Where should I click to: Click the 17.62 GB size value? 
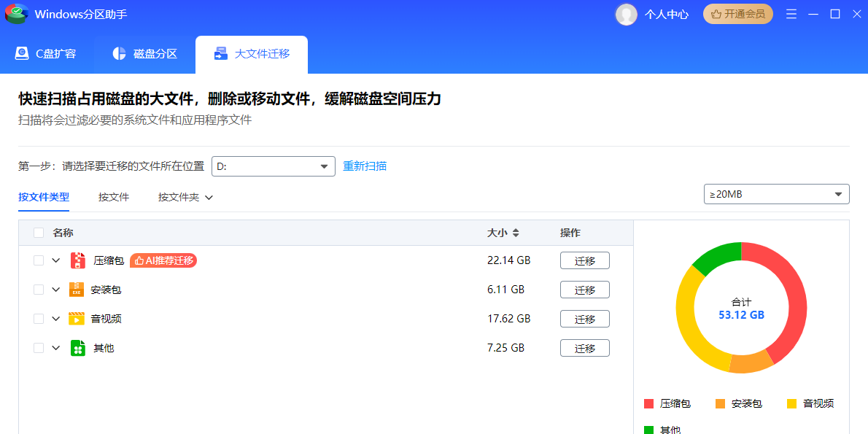click(508, 319)
